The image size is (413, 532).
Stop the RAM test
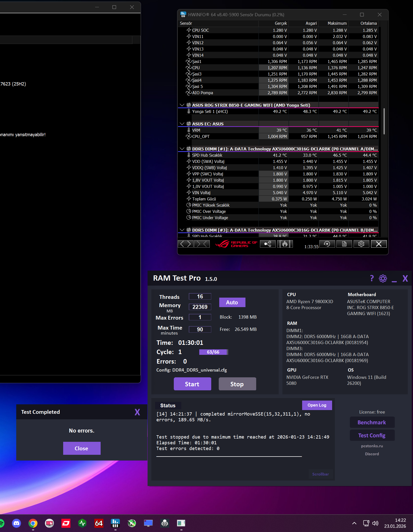click(x=237, y=384)
